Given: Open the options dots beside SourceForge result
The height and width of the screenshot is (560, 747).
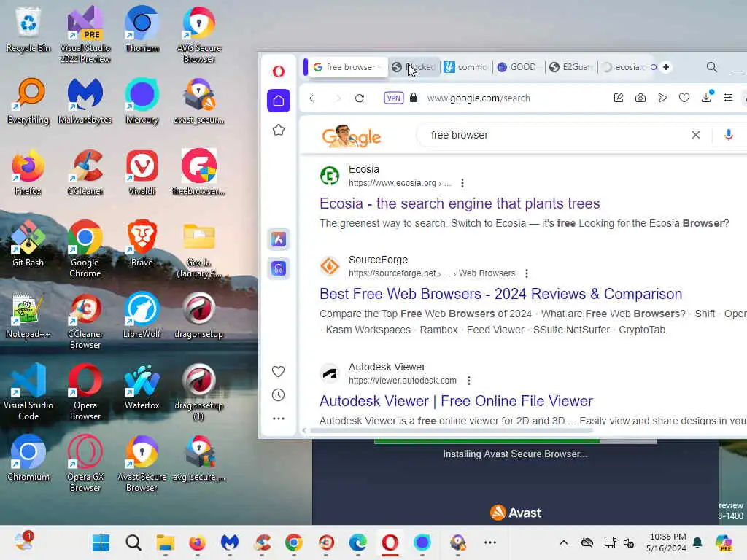Looking at the screenshot, I should [x=527, y=273].
